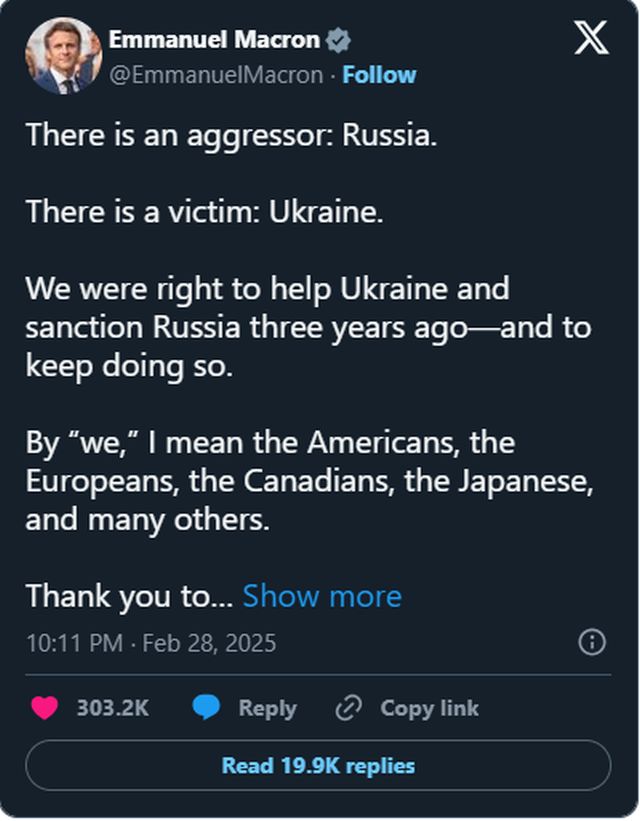Click the line "There is an aggressor: Russia."

pyautogui.click(x=232, y=134)
